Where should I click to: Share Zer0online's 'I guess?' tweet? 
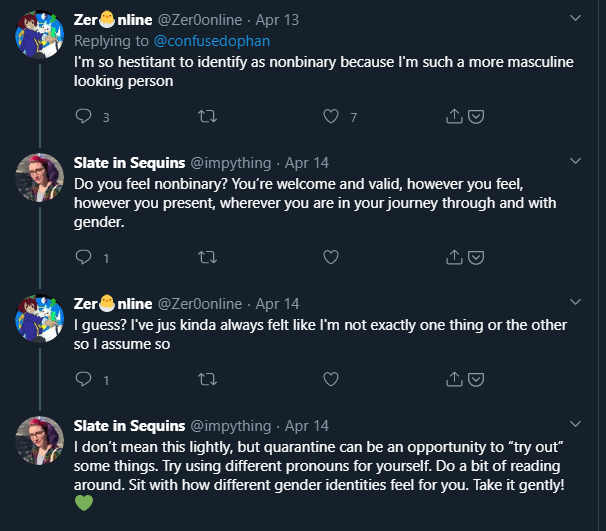(x=454, y=379)
